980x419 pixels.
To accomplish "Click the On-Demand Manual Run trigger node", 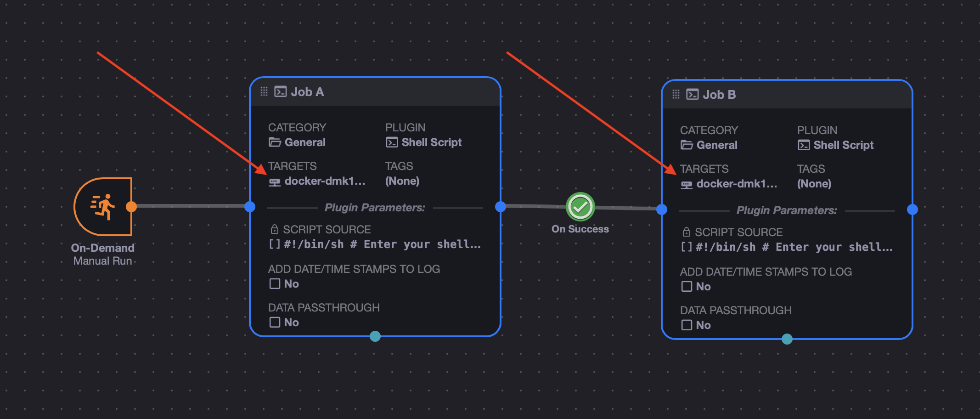I will 103,207.
